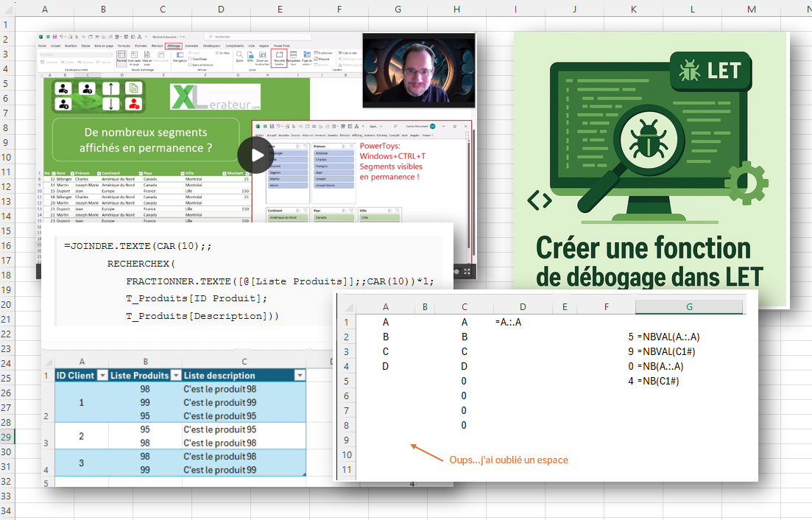Click the green document icon in green panel
The image size is (812, 520).
pyautogui.click(x=133, y=89)
